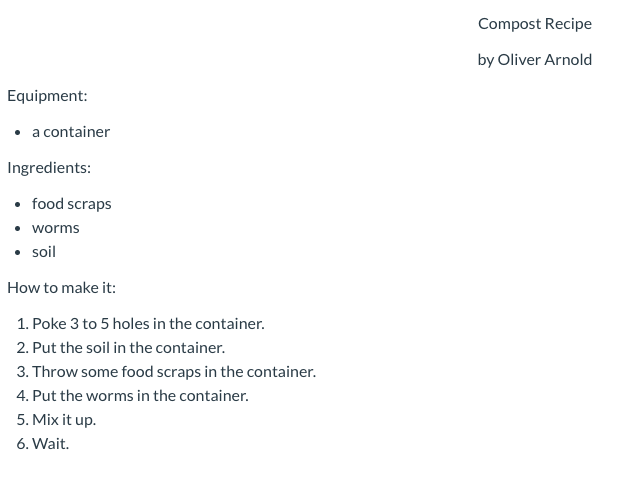Click step 4 "Put the worms in the container"
The height and width of the screenshot is (490, 622).
point(140,395)
